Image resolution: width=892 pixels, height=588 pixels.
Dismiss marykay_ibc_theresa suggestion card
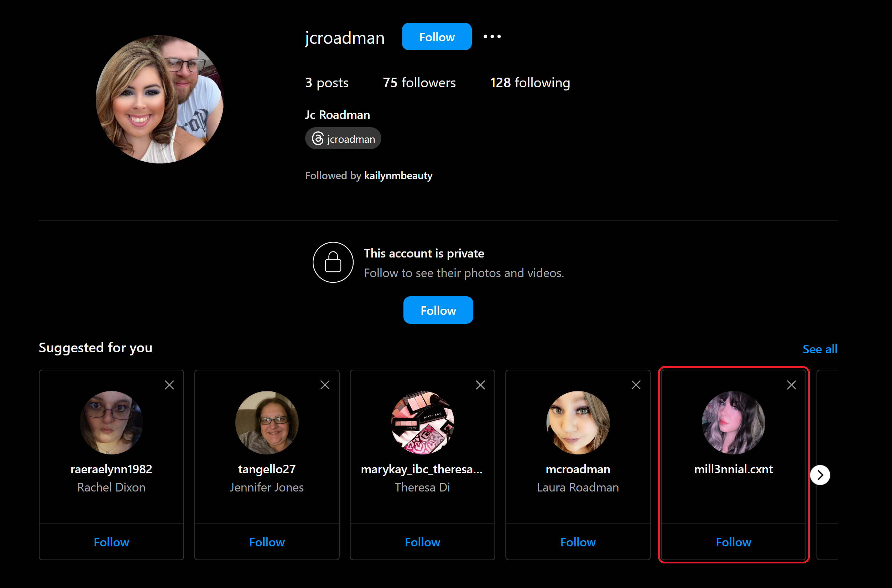[480, 385]
